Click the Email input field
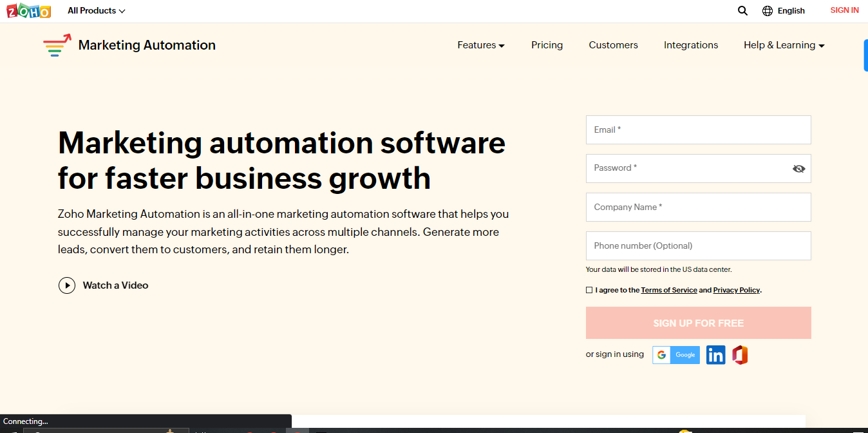868x433 pixels. (698, 130)
